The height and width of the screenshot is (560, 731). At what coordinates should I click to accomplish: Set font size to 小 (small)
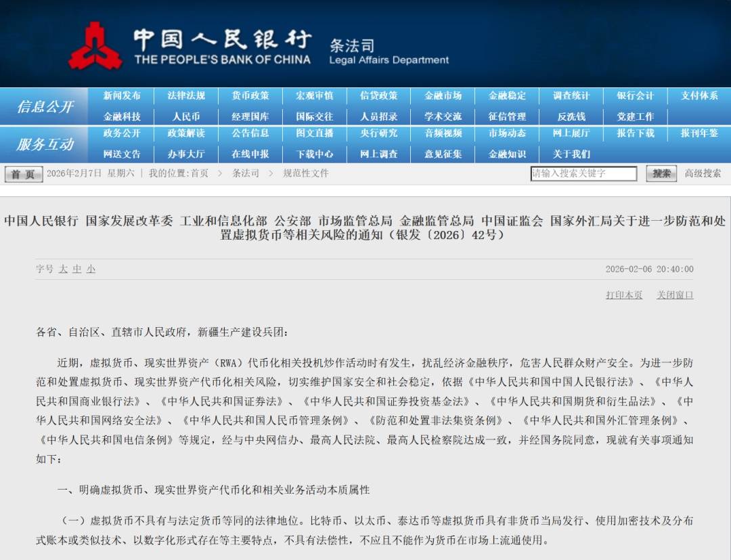tap(91, 270)
